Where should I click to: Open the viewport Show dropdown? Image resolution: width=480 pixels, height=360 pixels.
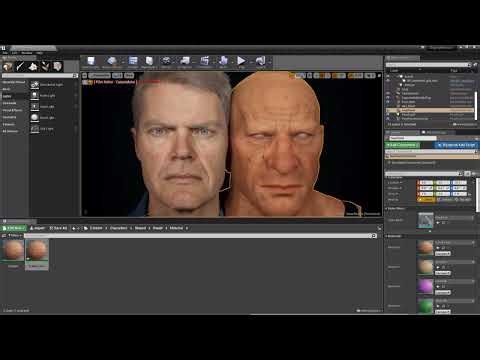[129, 76]
